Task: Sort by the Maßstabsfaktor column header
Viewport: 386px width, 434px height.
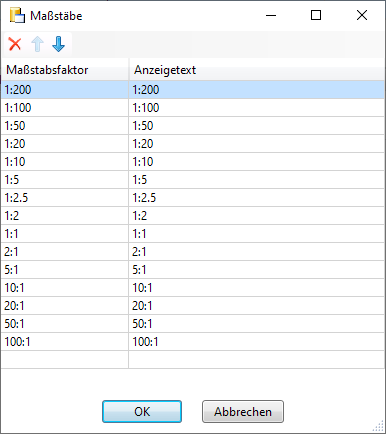Action: pos(65,70)
